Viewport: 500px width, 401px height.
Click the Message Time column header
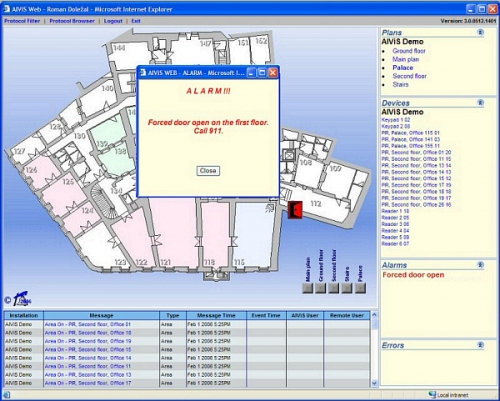(216, 315)
